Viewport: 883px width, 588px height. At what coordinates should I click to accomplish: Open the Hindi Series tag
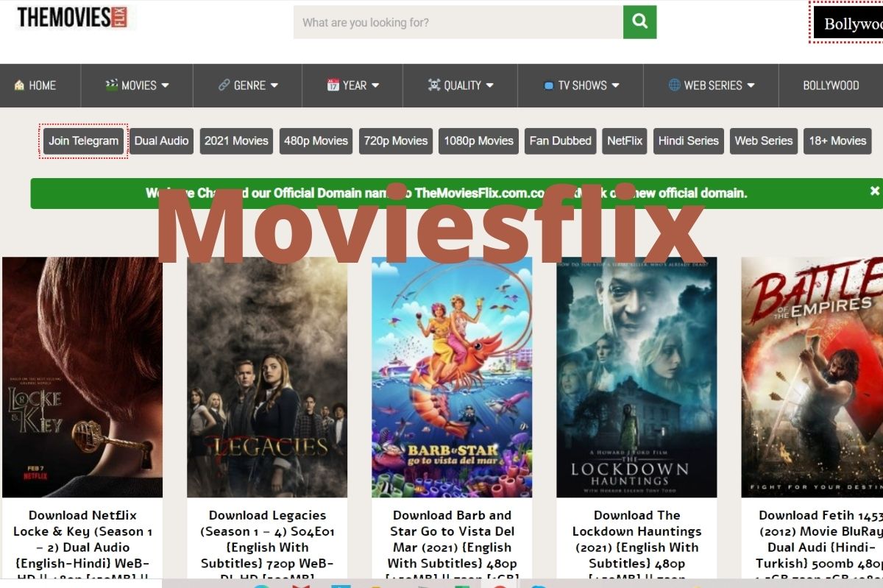[x=689, y=141]
